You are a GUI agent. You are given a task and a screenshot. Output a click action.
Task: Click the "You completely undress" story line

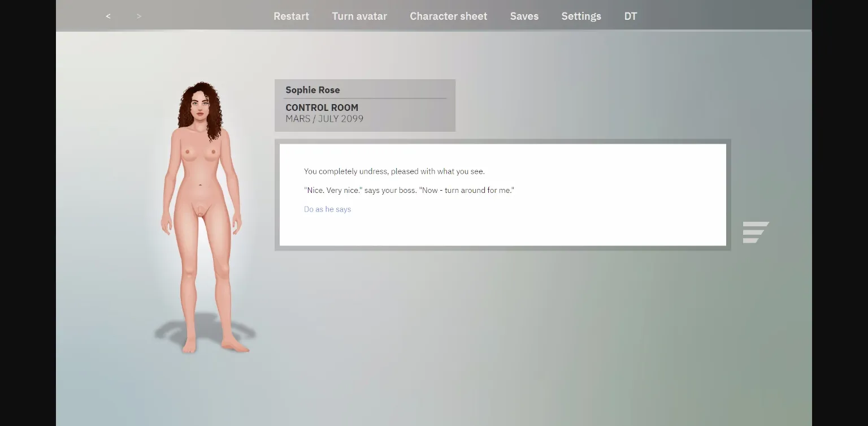click(x=394, y=171)
